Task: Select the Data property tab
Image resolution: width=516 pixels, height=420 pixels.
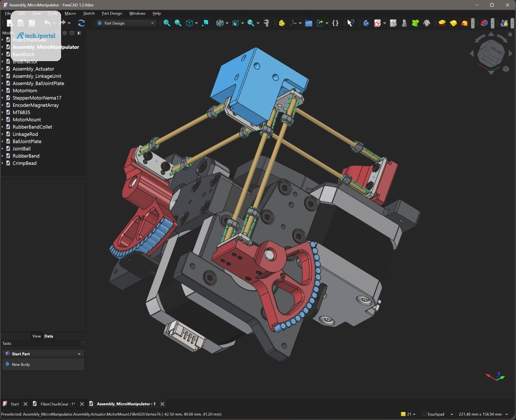Action: [49, 336]
